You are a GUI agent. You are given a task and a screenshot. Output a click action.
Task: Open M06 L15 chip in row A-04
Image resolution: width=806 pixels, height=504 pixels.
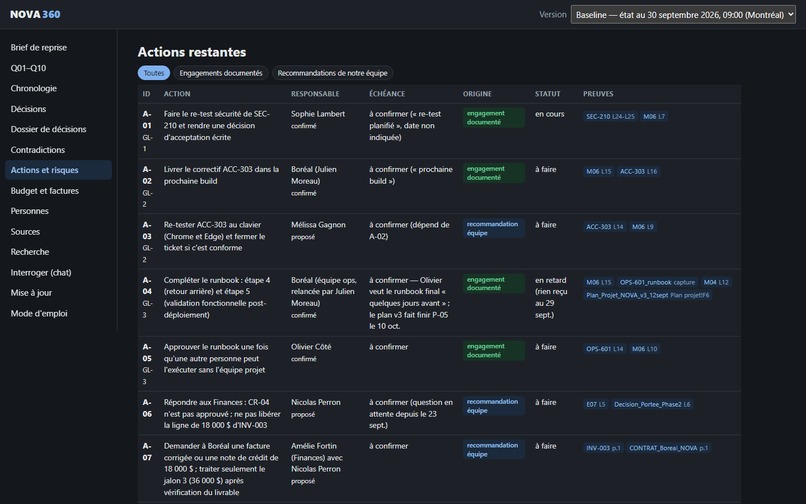(x=599, y=282)
